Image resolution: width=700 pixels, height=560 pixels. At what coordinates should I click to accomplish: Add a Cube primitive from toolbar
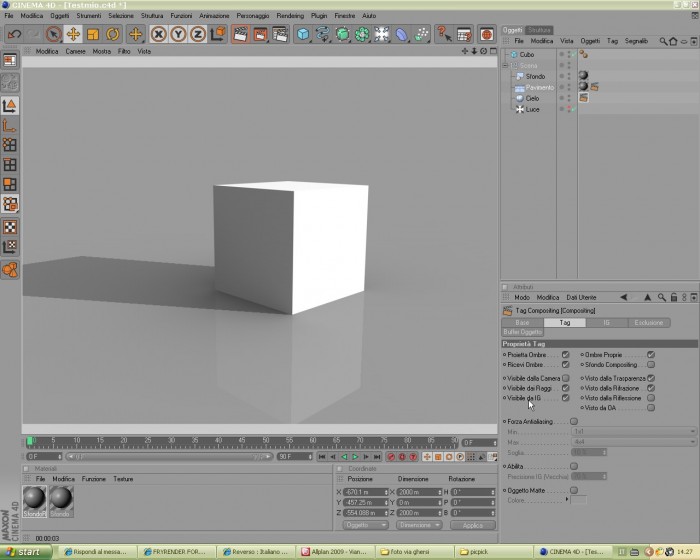pos(303,34)
